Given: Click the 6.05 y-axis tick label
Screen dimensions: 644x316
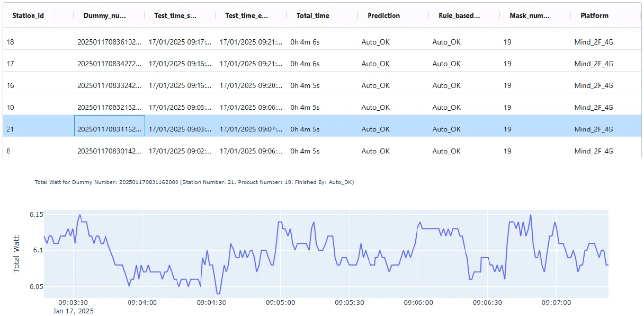Looking at the screenshot, I should pos(36,287).
